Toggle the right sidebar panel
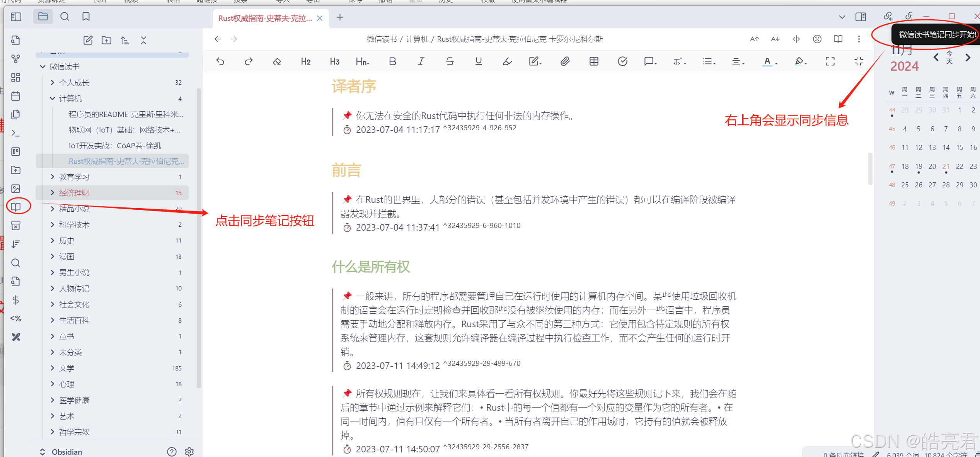Image resolution: width=980 pixels, height=457 pixels. 861,17
